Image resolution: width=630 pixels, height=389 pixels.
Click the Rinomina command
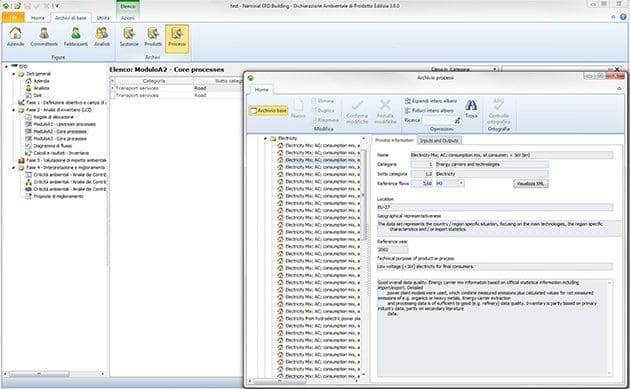[x=325, y=120]
